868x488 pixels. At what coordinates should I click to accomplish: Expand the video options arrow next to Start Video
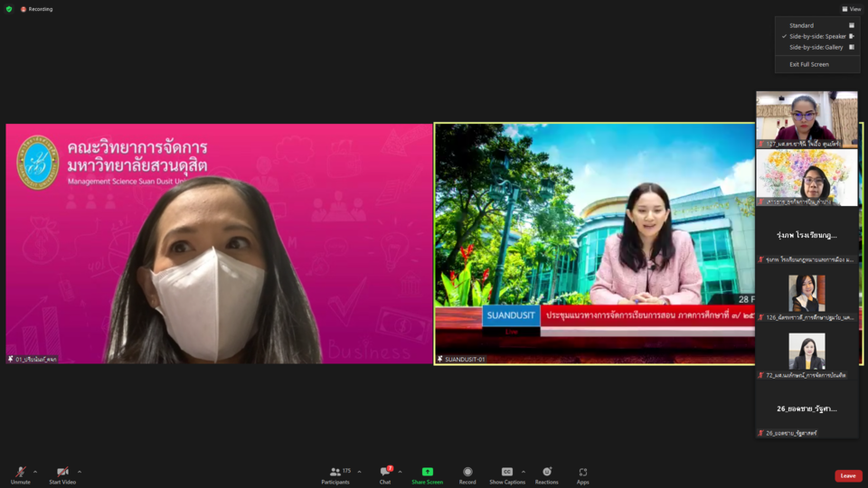tap(80, 472)
